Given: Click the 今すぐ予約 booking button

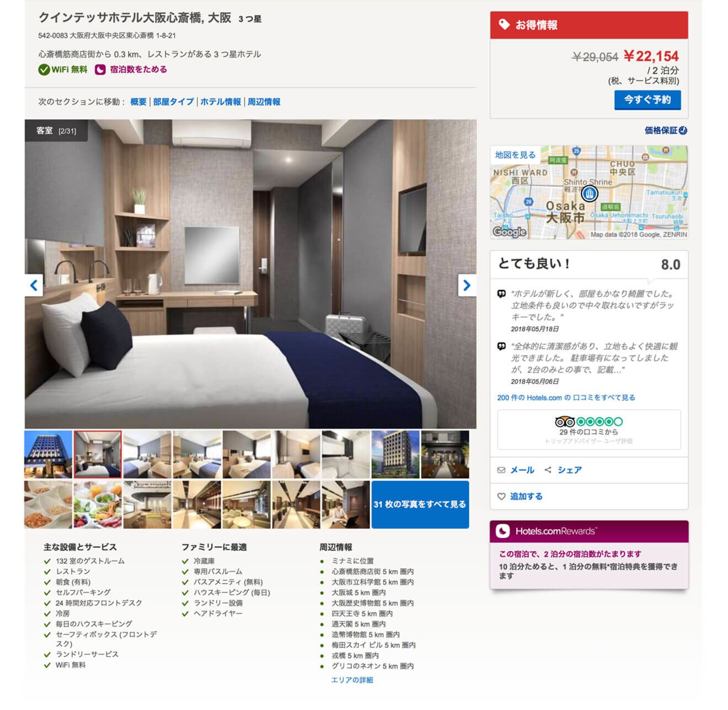Looking at the screenshot, I should [x=647, y=100].
